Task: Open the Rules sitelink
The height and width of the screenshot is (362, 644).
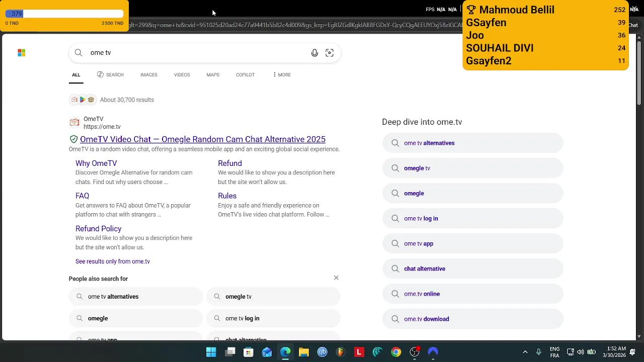Action: click(x=227, y=196)
